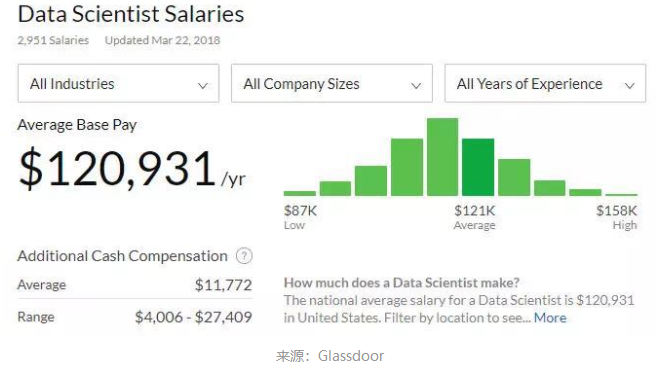
Task: Follow the More link
Action: point(550,318)
